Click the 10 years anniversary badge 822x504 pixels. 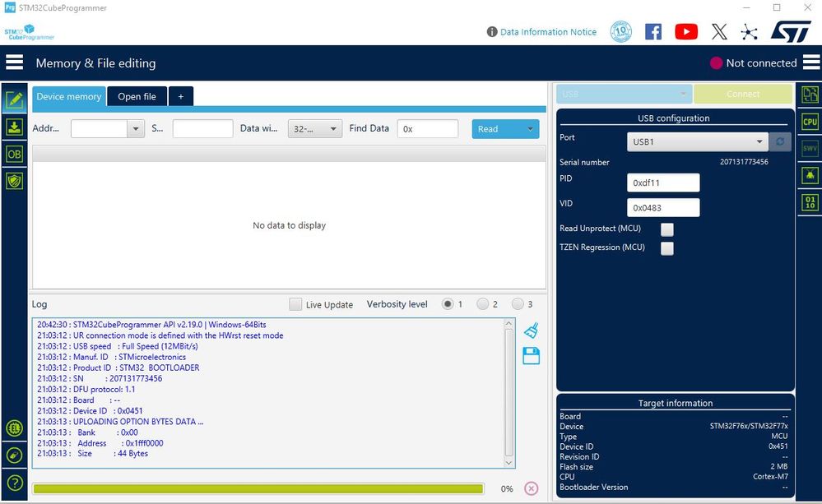620,31
